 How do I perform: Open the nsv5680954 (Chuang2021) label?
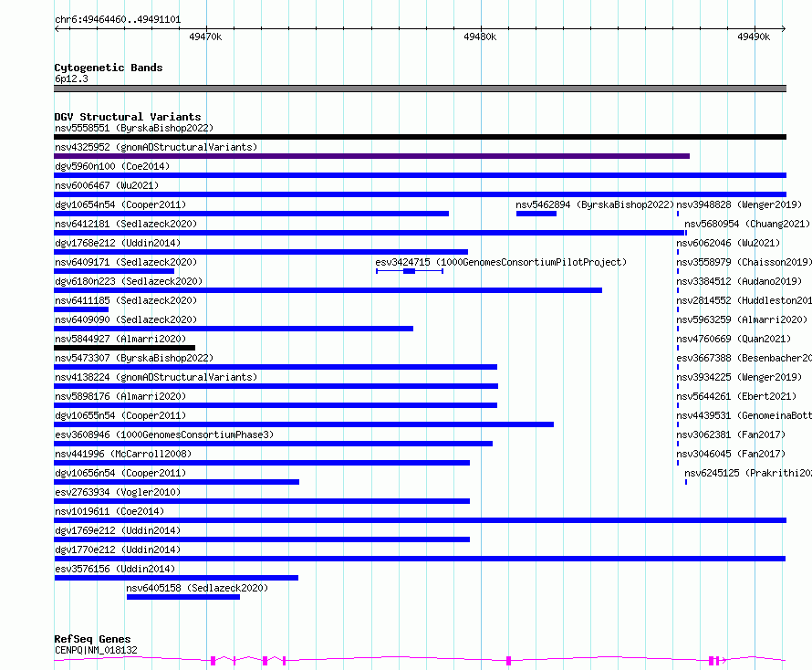(x=747, y=224)
